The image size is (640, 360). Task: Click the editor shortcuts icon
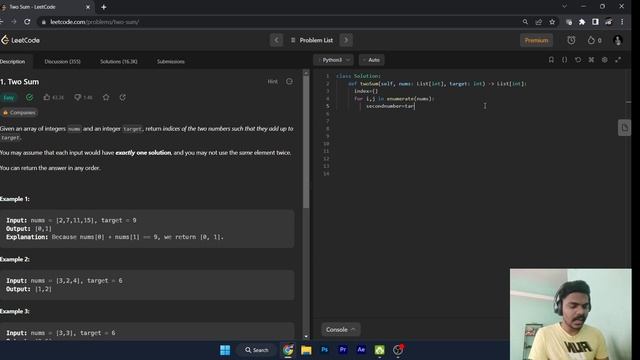click(x=591, y=60)
